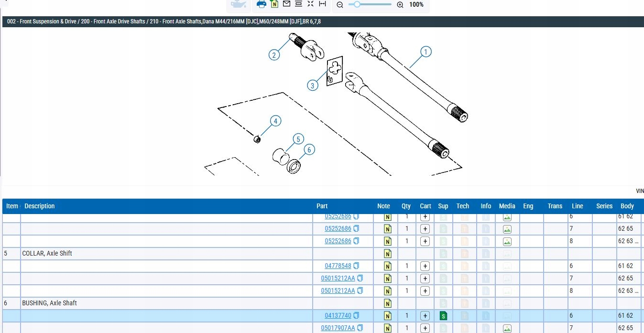
Task: Open note for COLLAR, Axle Shift row
Action: [x=388, y=254]
